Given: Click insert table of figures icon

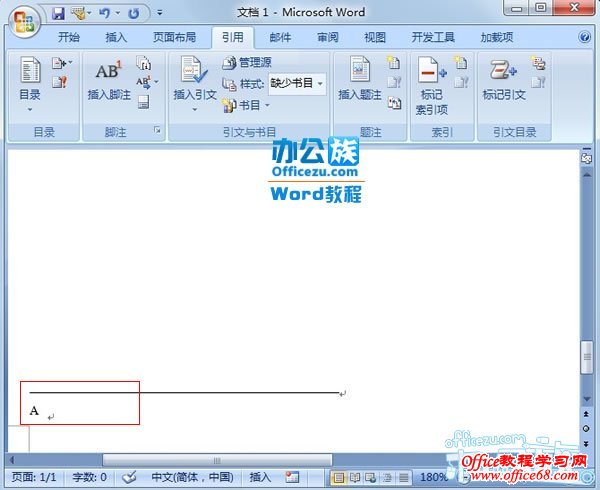Looking at the screenshot, I should click(393, 63).
